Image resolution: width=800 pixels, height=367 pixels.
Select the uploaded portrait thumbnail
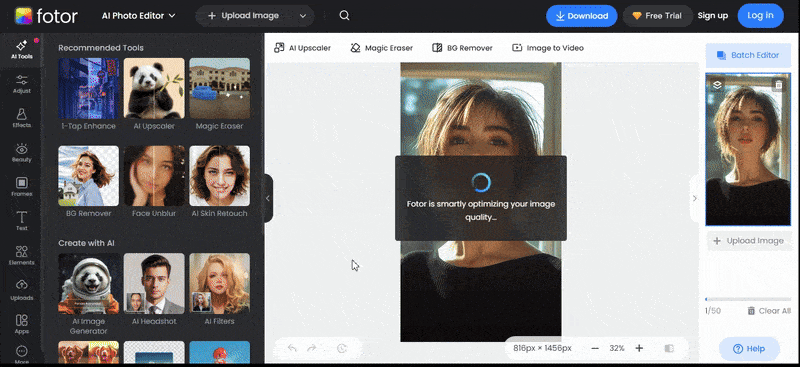pos(748,150)
